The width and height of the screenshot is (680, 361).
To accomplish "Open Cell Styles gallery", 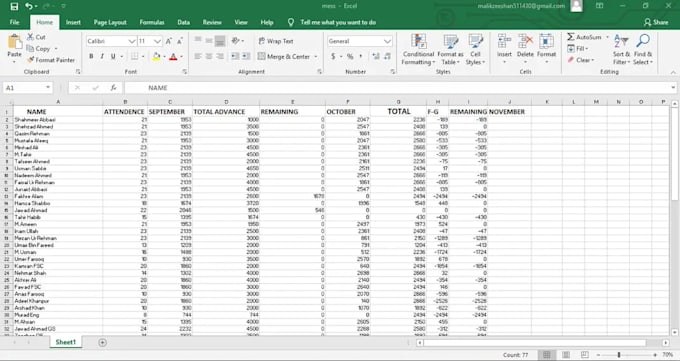I will [475, 49].
